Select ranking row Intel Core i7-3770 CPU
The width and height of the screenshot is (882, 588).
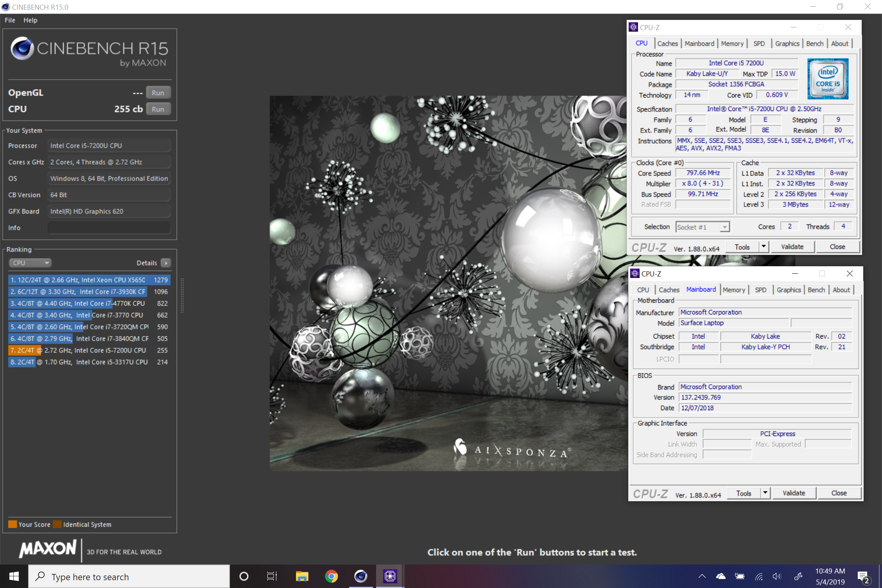(x=89, y=315)
